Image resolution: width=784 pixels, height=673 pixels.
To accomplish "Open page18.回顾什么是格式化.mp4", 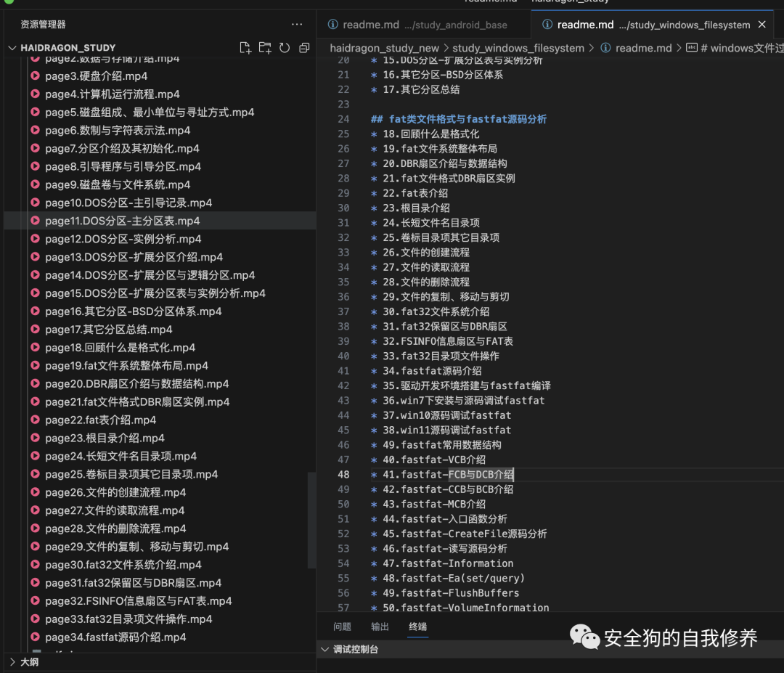I will [x=120, y=348].
